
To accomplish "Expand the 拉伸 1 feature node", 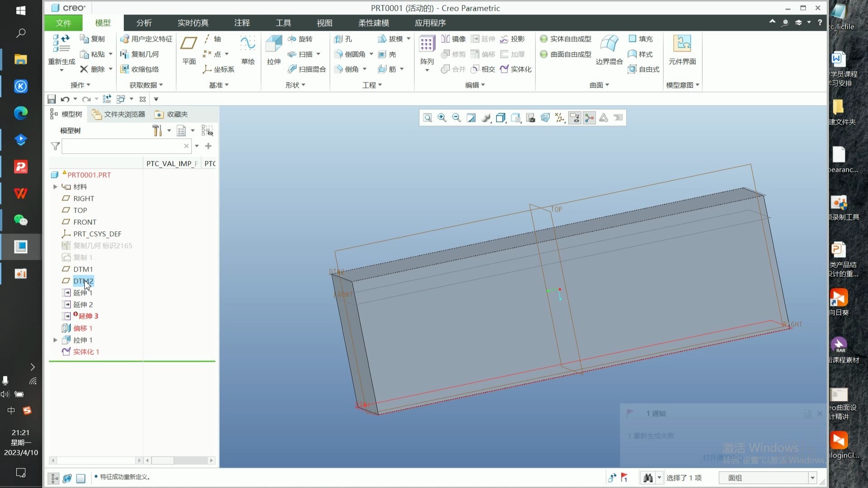I will pos(55,340).
